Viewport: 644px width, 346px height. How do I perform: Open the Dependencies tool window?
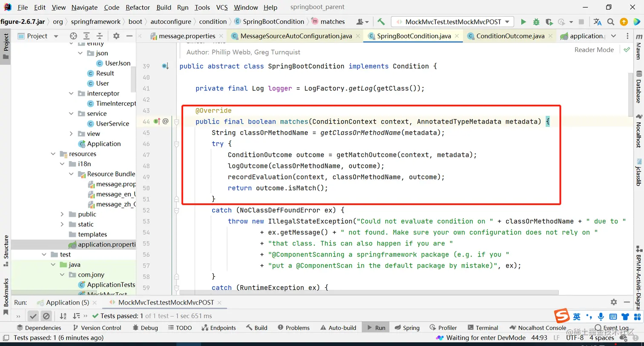pos(39,328)
